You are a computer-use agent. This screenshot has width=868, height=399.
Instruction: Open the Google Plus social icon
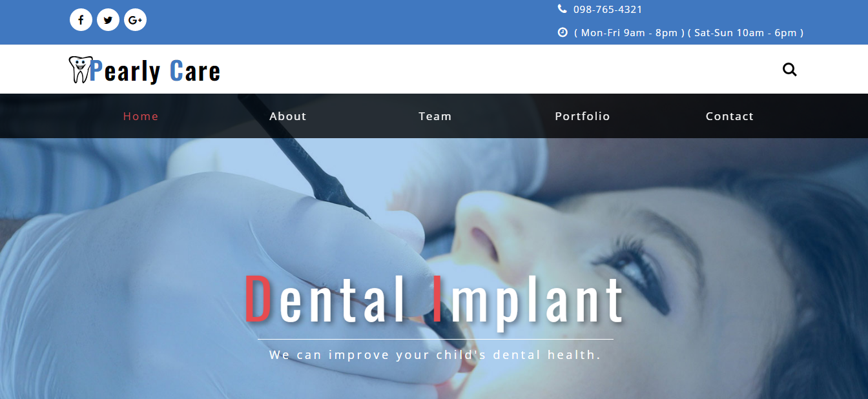click(135, 20)
